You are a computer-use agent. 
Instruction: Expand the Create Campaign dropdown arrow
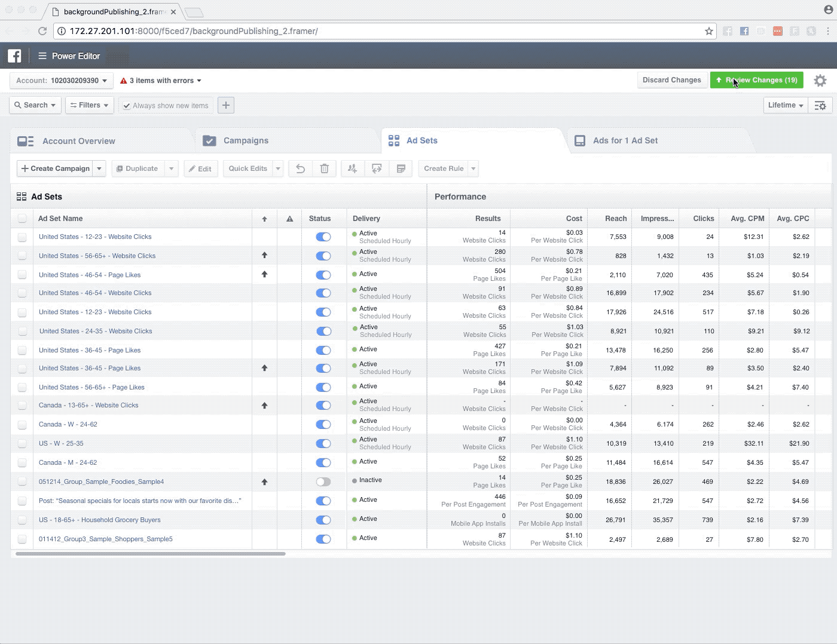pyautogui.click(x=99, y=168)
